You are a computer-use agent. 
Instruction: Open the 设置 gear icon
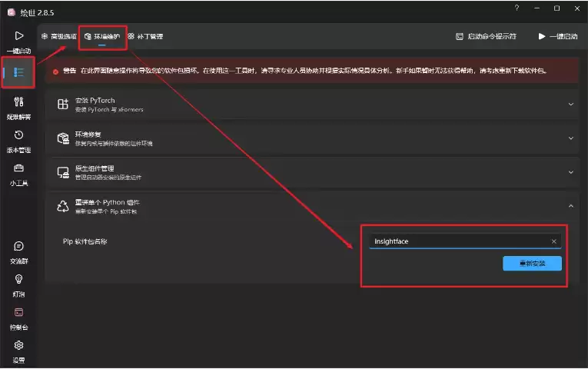pos(18,345)
